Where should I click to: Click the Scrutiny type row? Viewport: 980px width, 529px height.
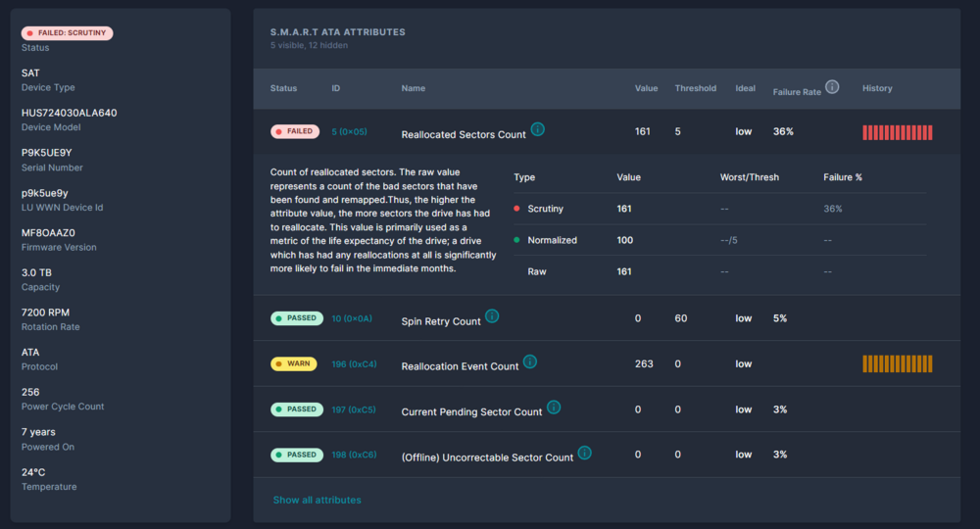pyautogui.click(x=719, y=209)
